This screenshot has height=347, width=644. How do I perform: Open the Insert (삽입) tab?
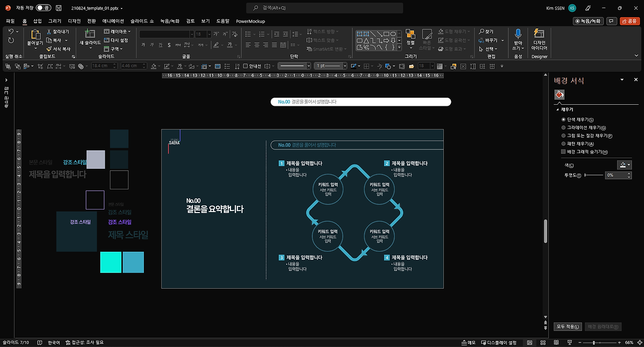[38, 21]
